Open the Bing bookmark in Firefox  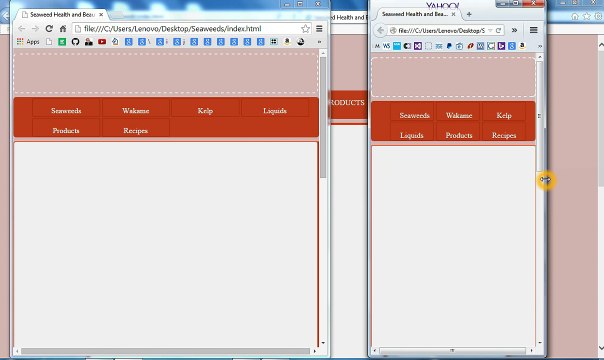(501, 46)
